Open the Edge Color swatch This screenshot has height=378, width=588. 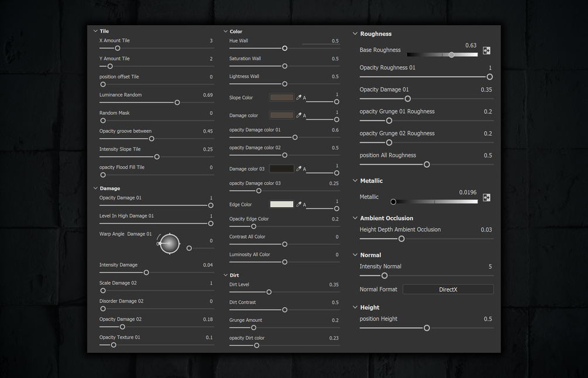pos(281,204)
